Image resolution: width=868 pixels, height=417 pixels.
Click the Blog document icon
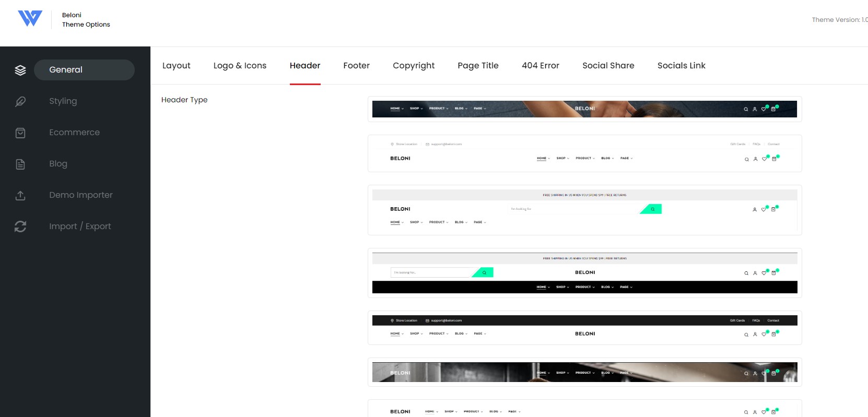pyautogui.click(x=20, y=164)
